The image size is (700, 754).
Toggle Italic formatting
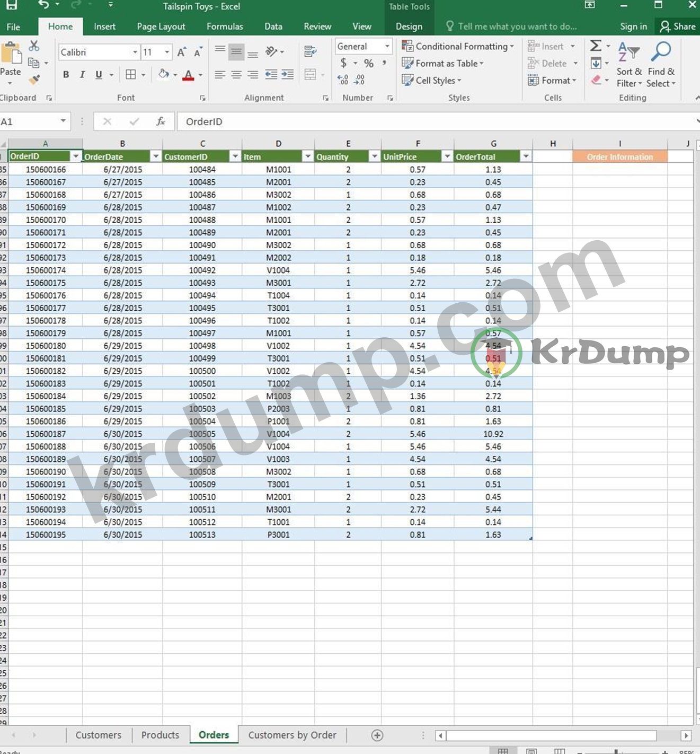(82, 75)
